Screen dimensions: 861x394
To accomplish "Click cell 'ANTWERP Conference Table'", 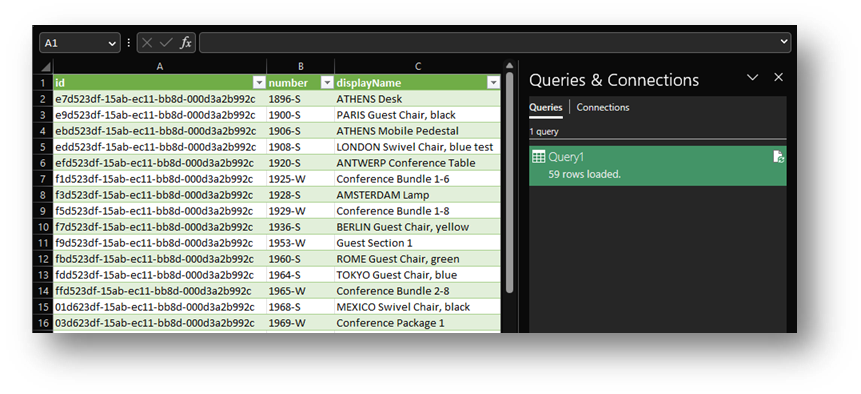I will pos(418,163).
